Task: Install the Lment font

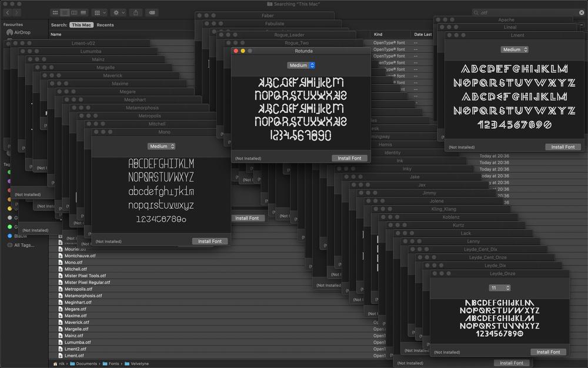Action: tap(563, 147)
